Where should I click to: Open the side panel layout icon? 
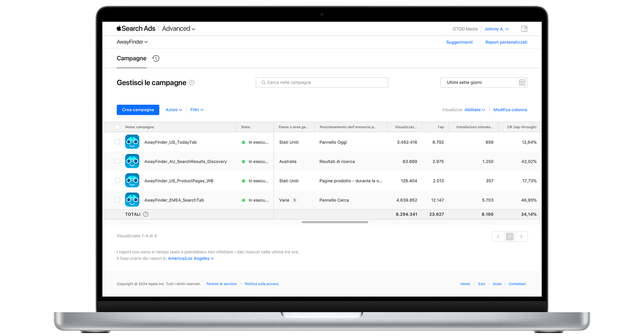pyautogui.click(x=524, y=29)
